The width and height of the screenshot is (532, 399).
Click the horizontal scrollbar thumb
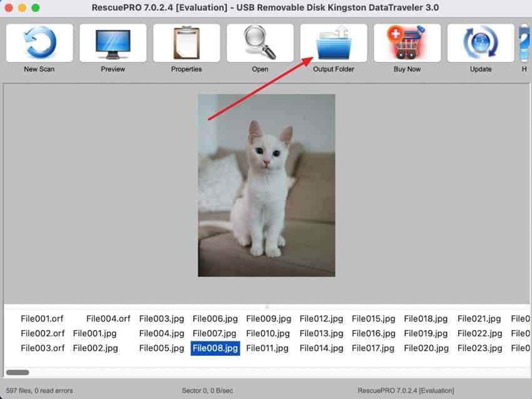(x=18, y=373)
